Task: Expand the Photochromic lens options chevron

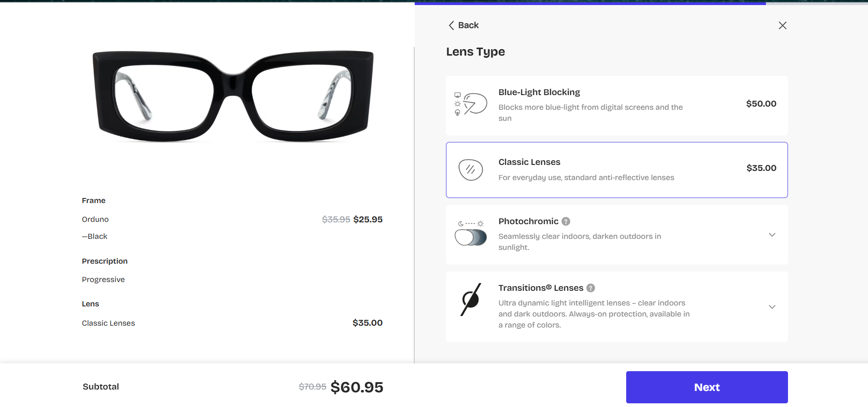Action: coord(772,235)
